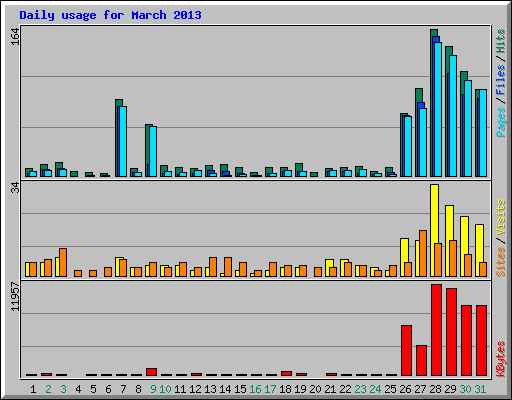This screenshot has width=512, height=400.
Task: Click the orange sites bar for day 27
Action: pos(423,253)
